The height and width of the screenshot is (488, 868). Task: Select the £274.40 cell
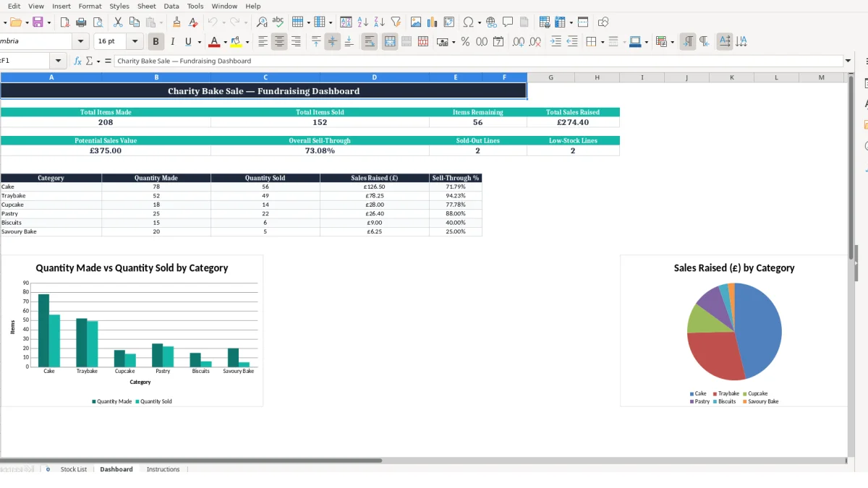coord(573,122)
